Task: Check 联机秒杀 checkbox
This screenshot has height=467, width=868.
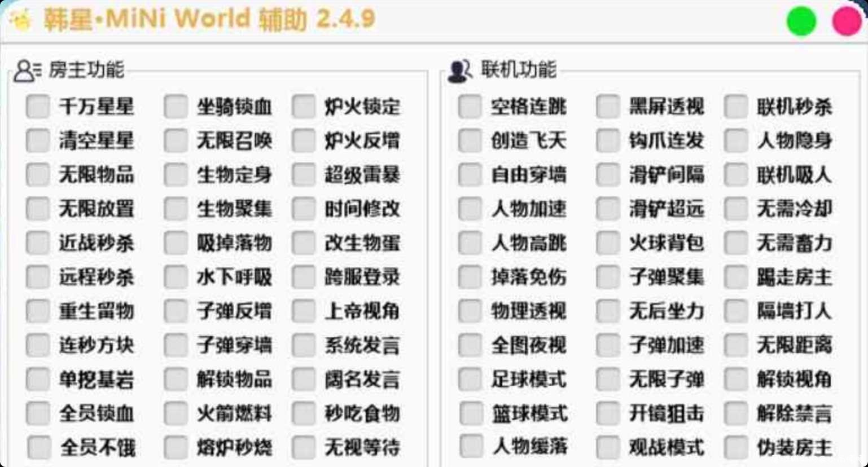Action: click(737, 107)
